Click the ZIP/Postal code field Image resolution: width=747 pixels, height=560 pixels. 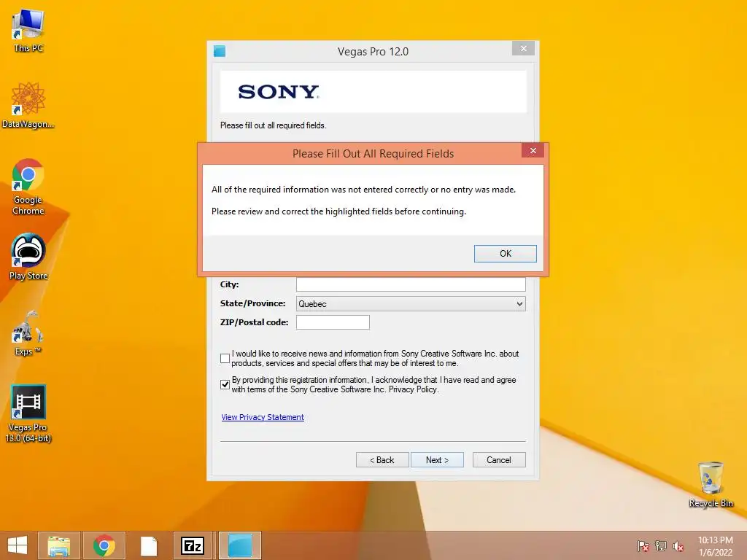(x=333, y=322)
